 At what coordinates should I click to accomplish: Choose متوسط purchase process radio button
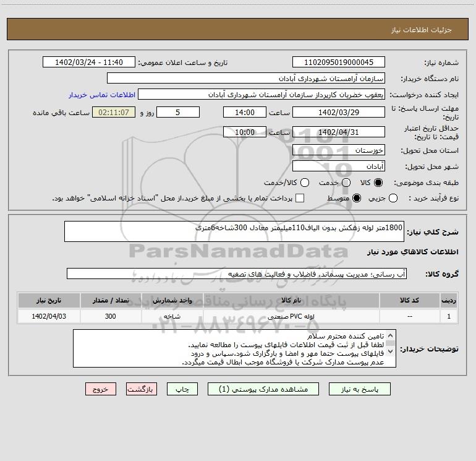tap(357, 198)
